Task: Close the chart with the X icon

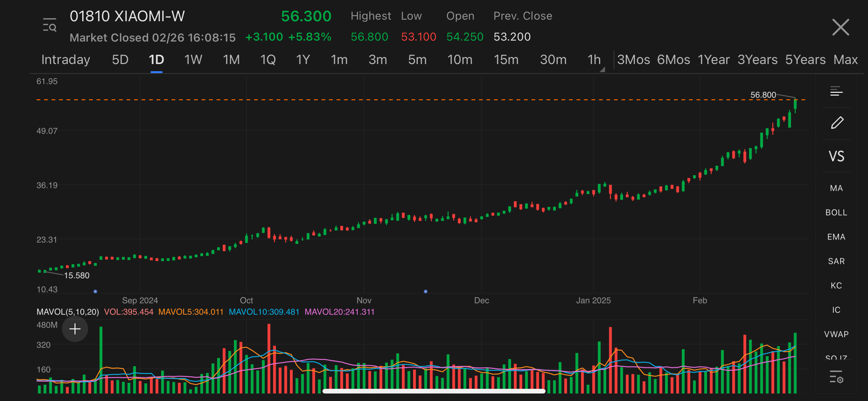Action: [841, 27]
